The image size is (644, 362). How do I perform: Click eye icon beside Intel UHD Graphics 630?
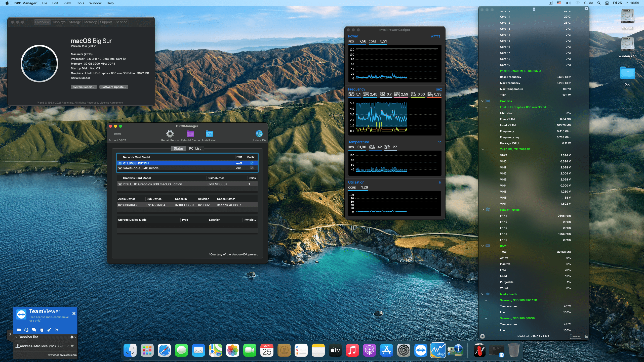click(x=120, y=184)
